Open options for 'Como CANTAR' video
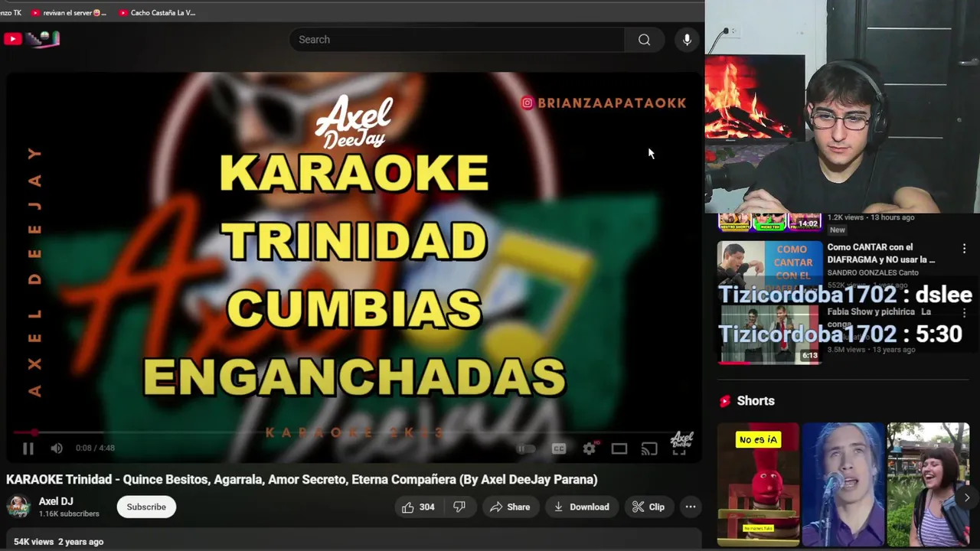The height and width of the screenshot is (551, 980). (x=964, y=248)
